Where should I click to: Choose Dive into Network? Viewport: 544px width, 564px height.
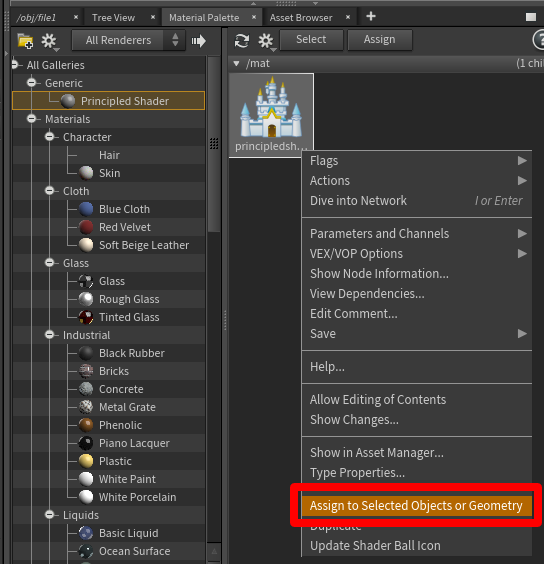(417, 201)
